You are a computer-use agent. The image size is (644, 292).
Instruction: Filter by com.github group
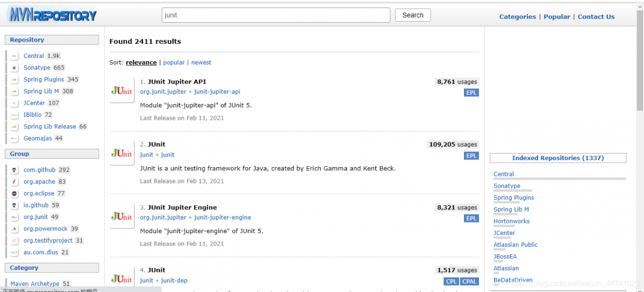pyautogui.click(x=39, y=170)
